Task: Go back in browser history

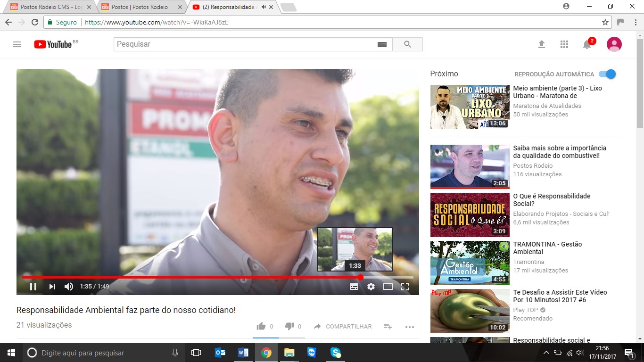Action: (8, 22)
